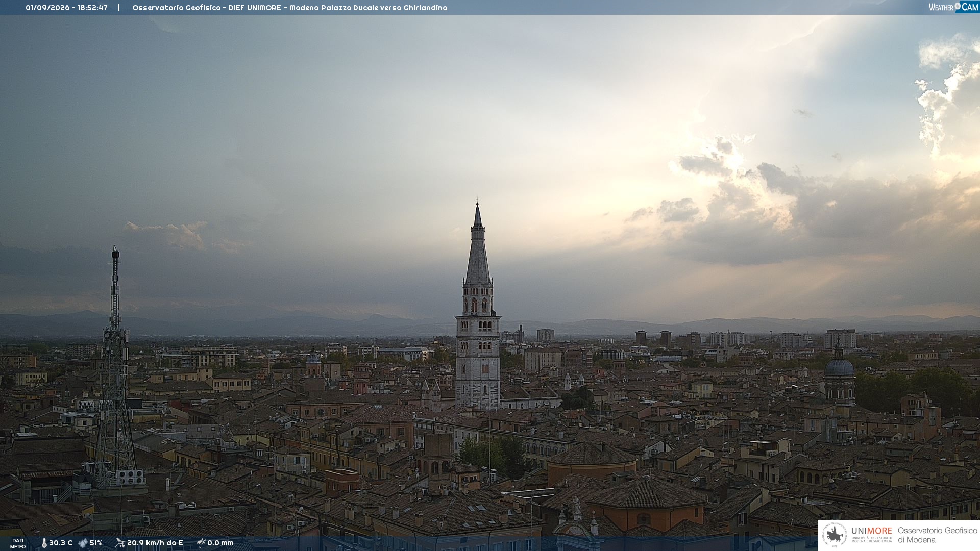
Task: Click the Osservatorio Geofisico webcam title text
Action: coord(289,8)
